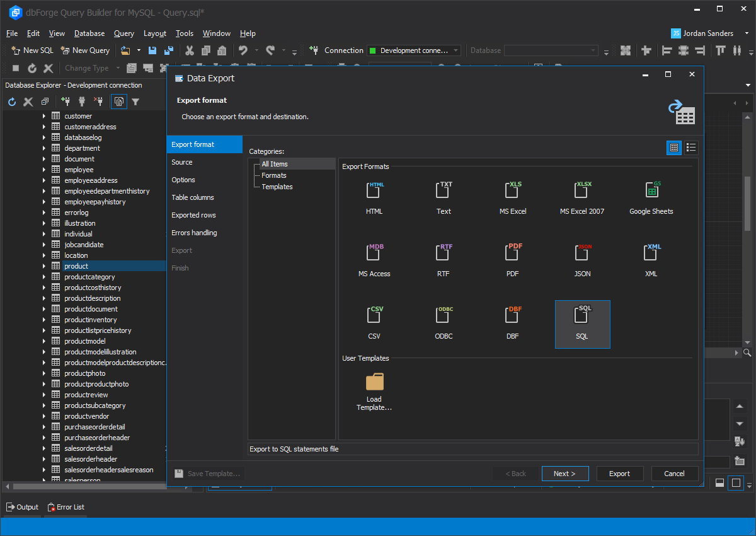
Task: Pick the CSV export format
Action: 374,316
